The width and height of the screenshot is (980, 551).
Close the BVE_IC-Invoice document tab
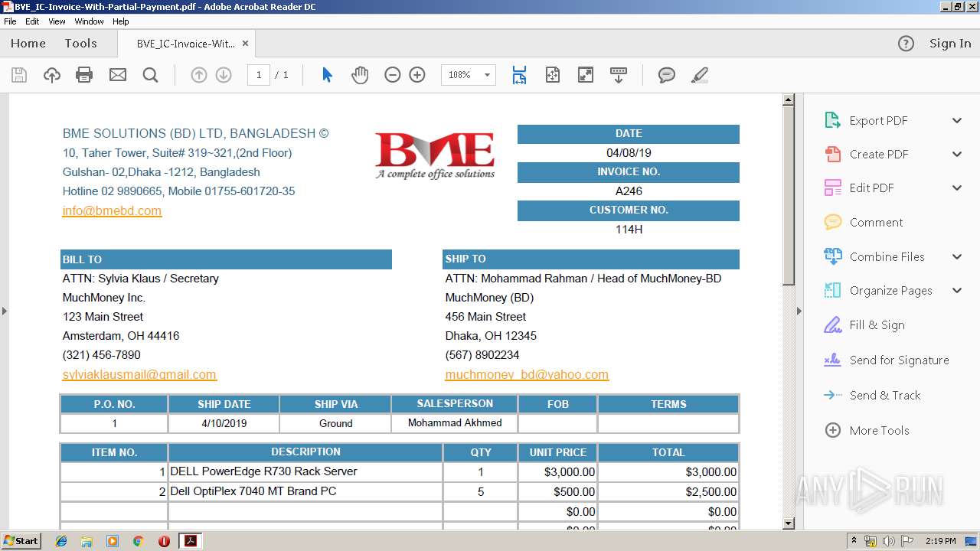pyautogui.click(x=245, y=44)
